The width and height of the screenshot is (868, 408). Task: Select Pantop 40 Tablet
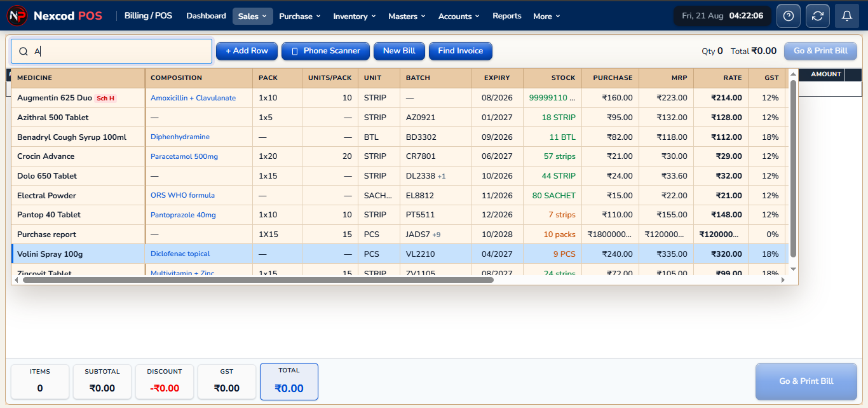click(400, 215)
